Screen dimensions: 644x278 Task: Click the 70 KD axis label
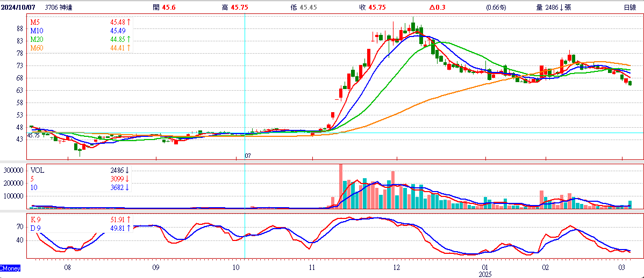click(20, 226)
